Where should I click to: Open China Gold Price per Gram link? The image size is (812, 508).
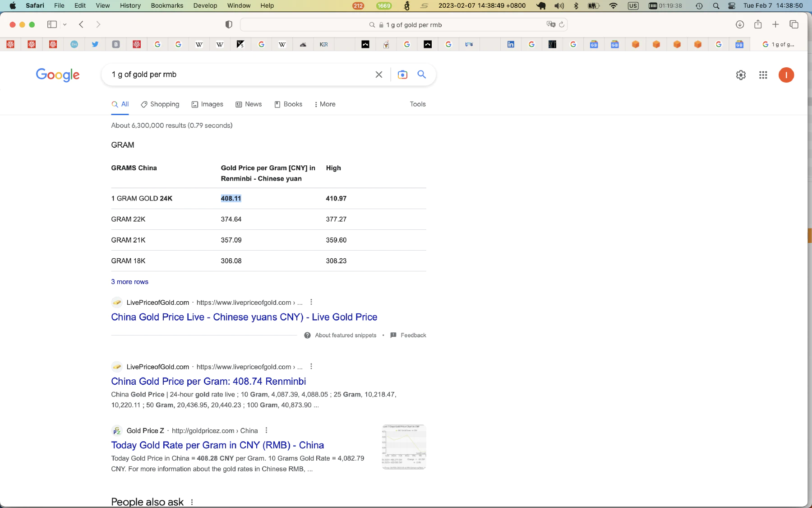[x=208, y=381]
